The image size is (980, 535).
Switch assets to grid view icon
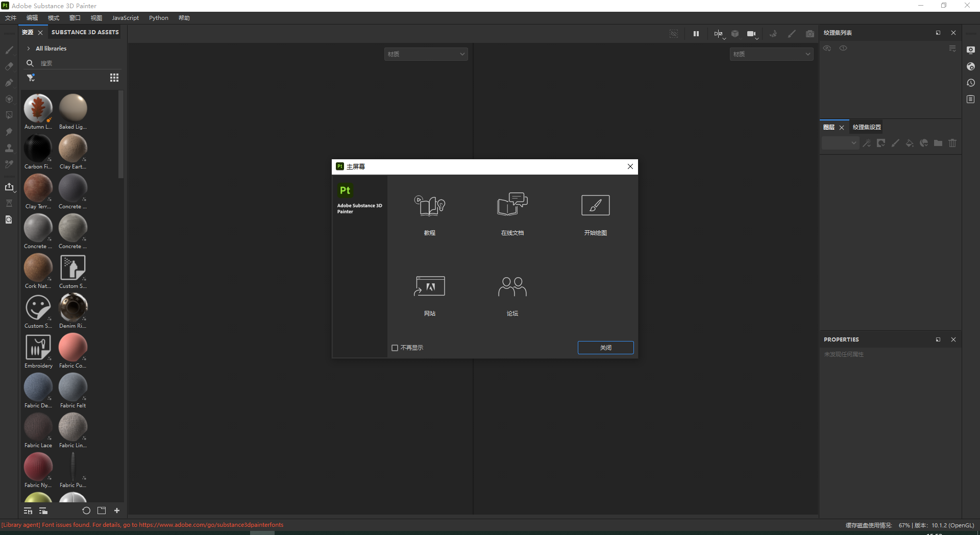click(x=114, y=78)
